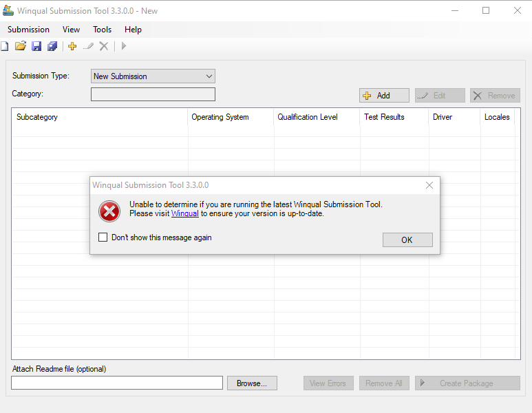The width and height of the screenshot is (532, 413).
Task: Click the yellow plus Add toolbar icon
Action: coord(72,46)
